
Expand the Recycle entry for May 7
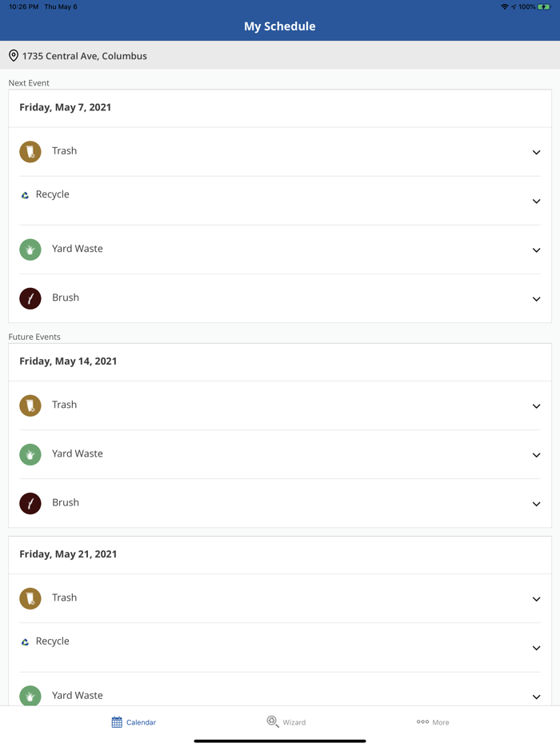tap(536, 202)
